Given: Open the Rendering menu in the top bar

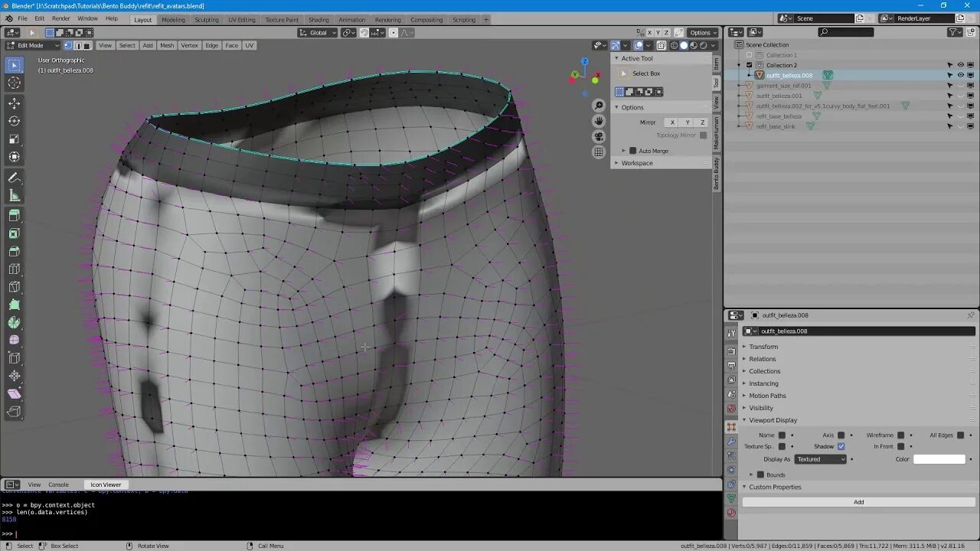Looking at the screenshot, I should click(x=388, y=19).
